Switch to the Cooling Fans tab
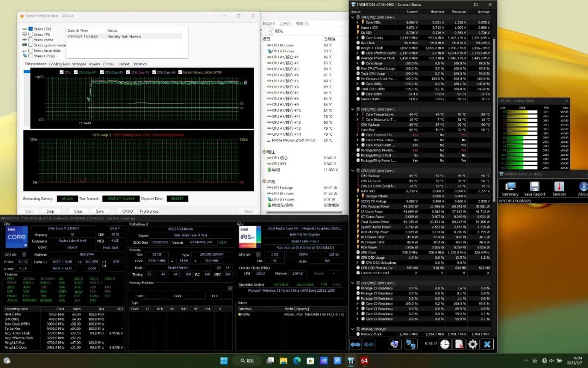 click(x=59, y=64)
